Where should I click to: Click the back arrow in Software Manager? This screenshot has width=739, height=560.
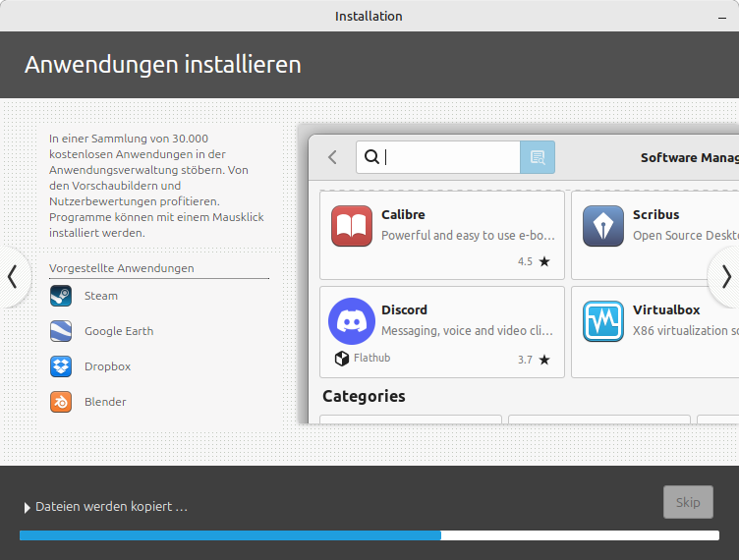point(333,157)
